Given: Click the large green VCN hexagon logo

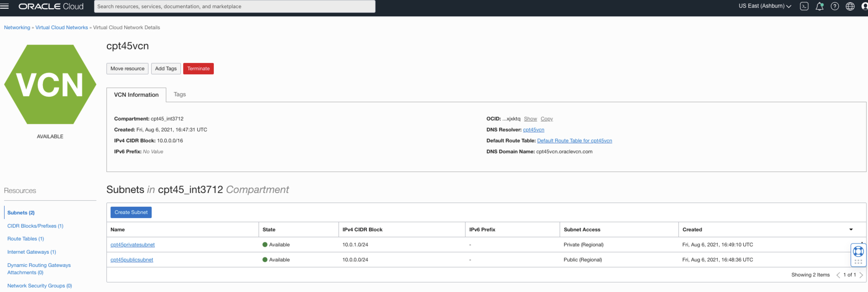Looking at the screenshot, I should pyautogui.click(x=50, y=84).
